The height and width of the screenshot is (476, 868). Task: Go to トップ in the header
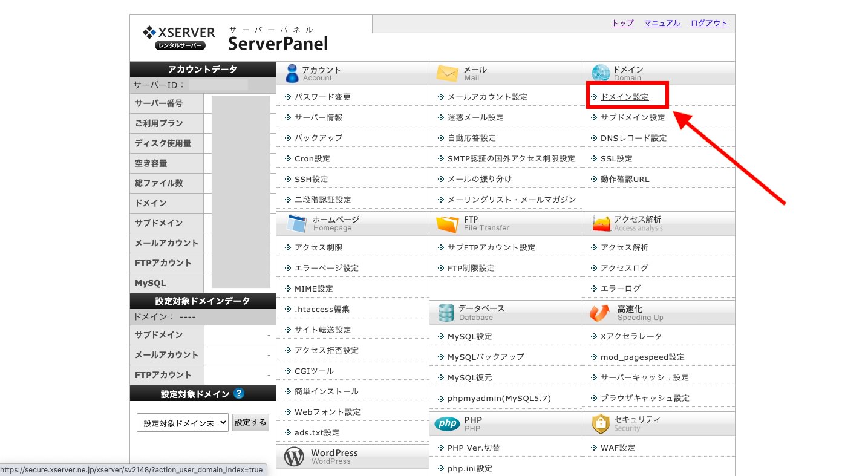[x=622, y=23]
